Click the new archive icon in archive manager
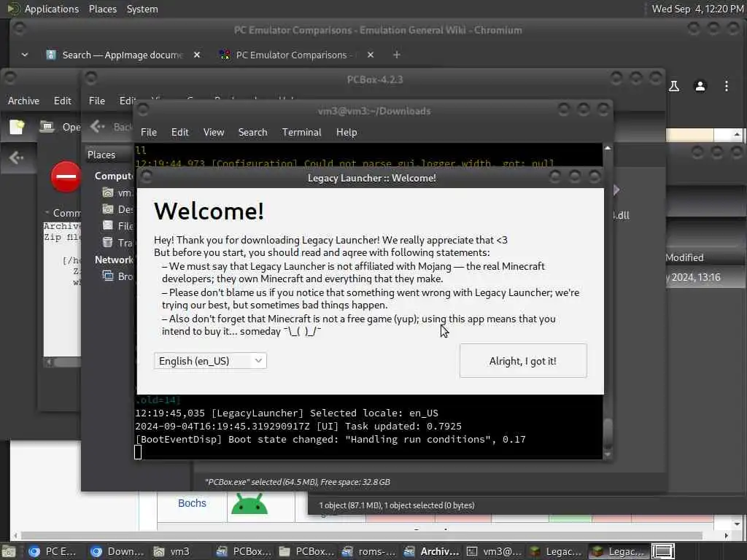Image resolution: width=747 pixels, height=560 pixels. pyautogui.click(x=17, y=127)
